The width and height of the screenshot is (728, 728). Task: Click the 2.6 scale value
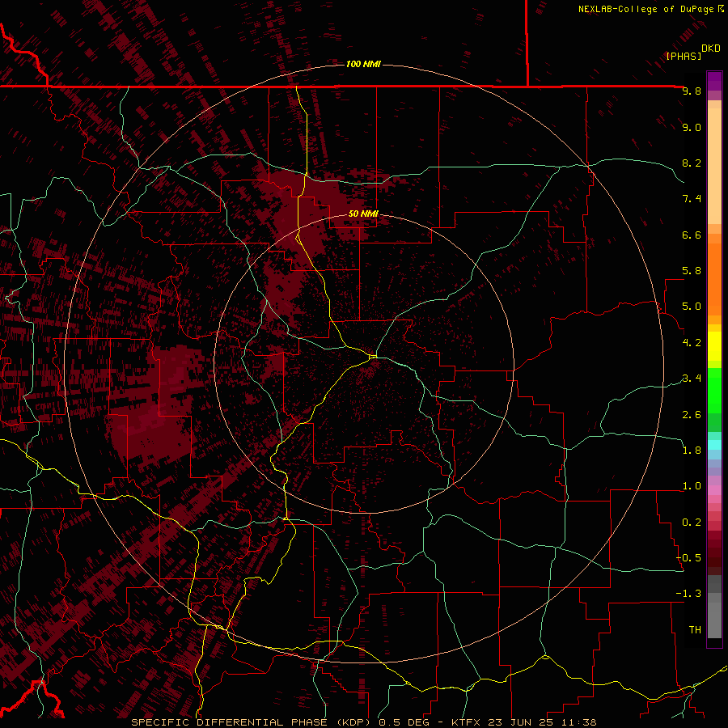pyautogui.click(x=692, y=415)
